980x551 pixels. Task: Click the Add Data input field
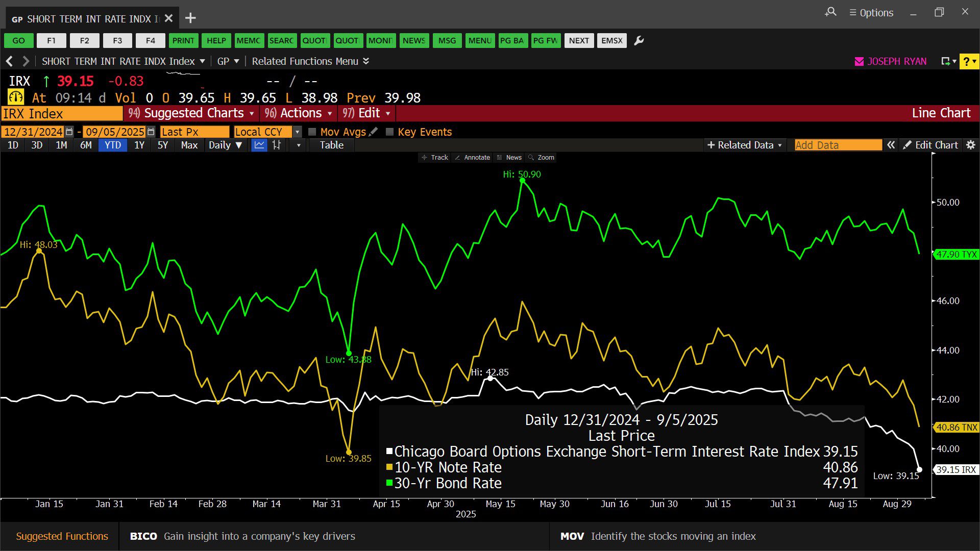coord(838,145)
